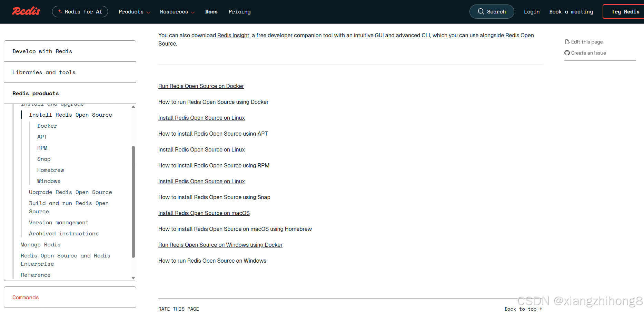The width and height of the screenshot is (644, 312).
Task: Open Install on Linux link above RPM description
Action: point(201,149)
